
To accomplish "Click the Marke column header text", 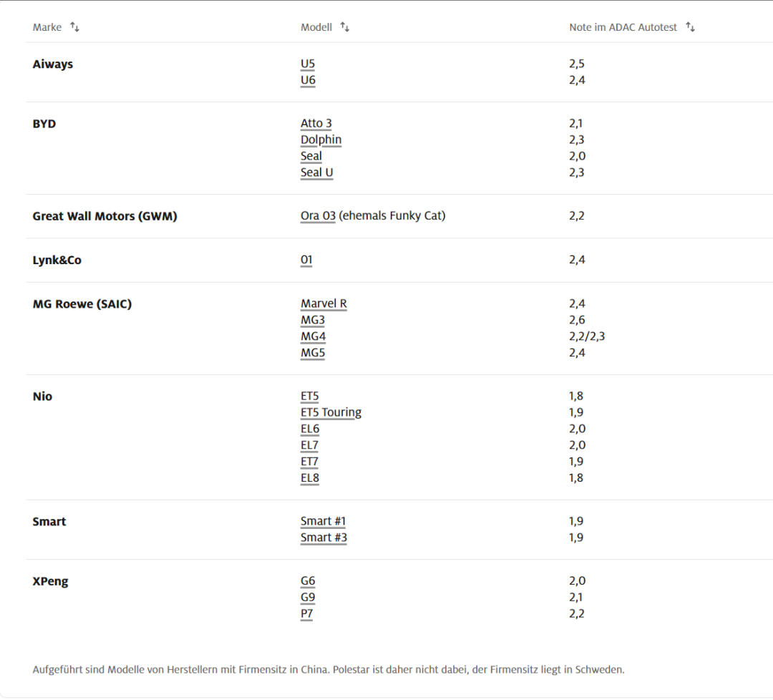I will pyautogui.click(x=47, y=27).
